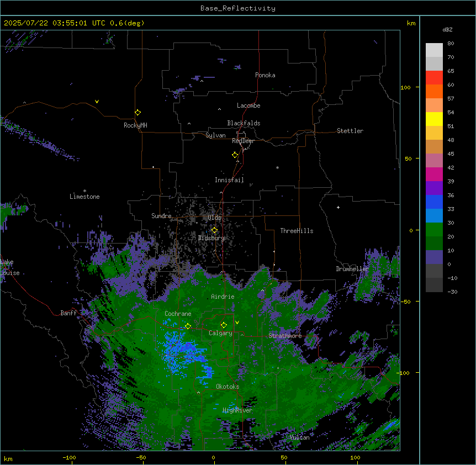Click the Base_Reflectivity title text
The width and height of the screenshot is (476, 465).
(x=238, y=8)
